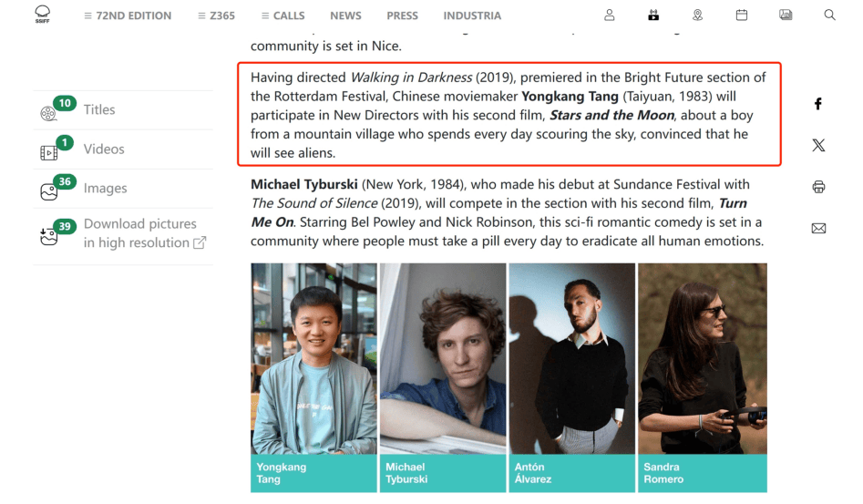This screenshot has width=863, height=504.
Task: Open the INDUSTRIA menu item
Action: (x=472, y=16)
